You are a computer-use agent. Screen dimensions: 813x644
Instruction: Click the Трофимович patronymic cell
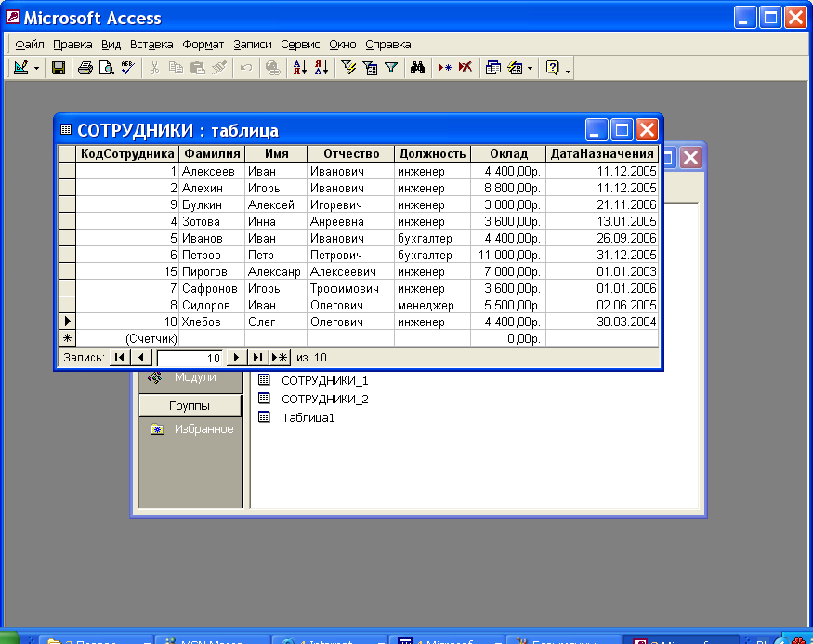click(350, 288)
